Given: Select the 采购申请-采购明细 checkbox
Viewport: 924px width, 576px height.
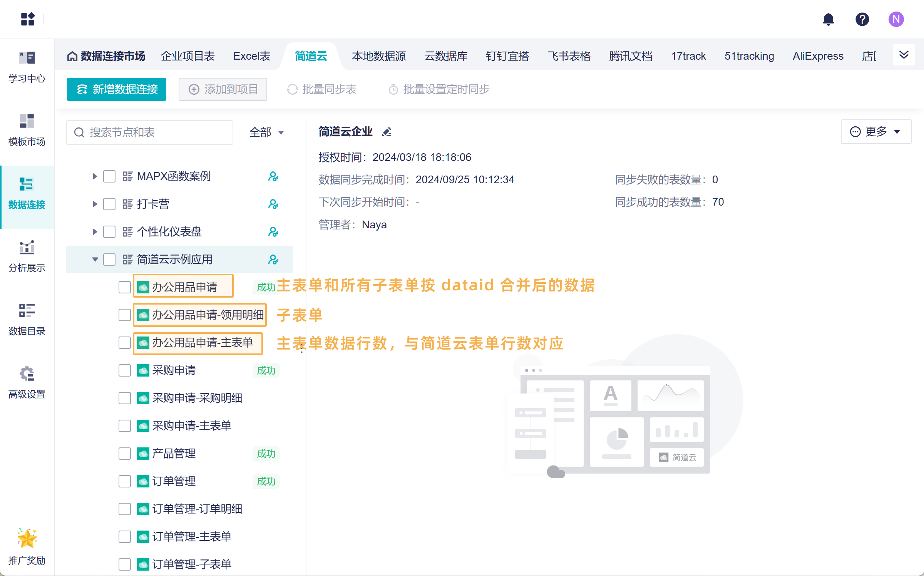Looking at the screenshot, I should 124,398.
